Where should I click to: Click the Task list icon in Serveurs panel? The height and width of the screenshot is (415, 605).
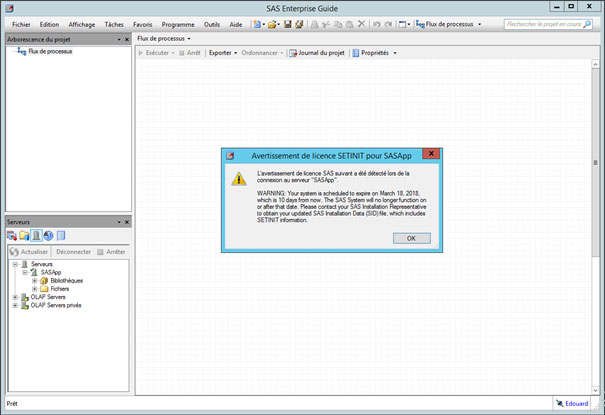coord(12,236)
